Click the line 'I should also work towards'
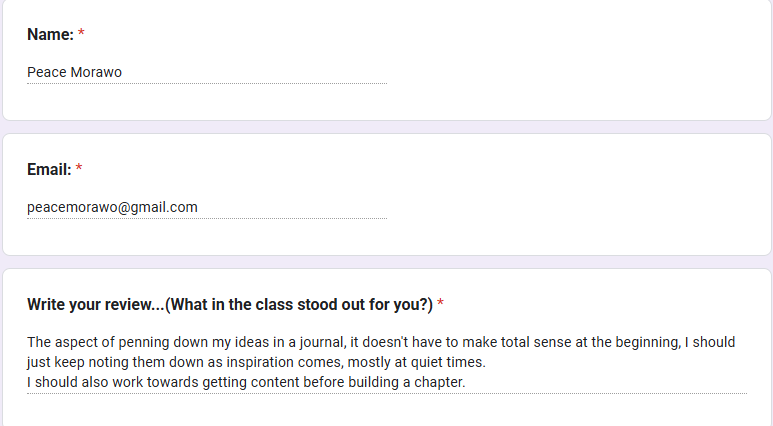773x426 pixels. (246, 382)
